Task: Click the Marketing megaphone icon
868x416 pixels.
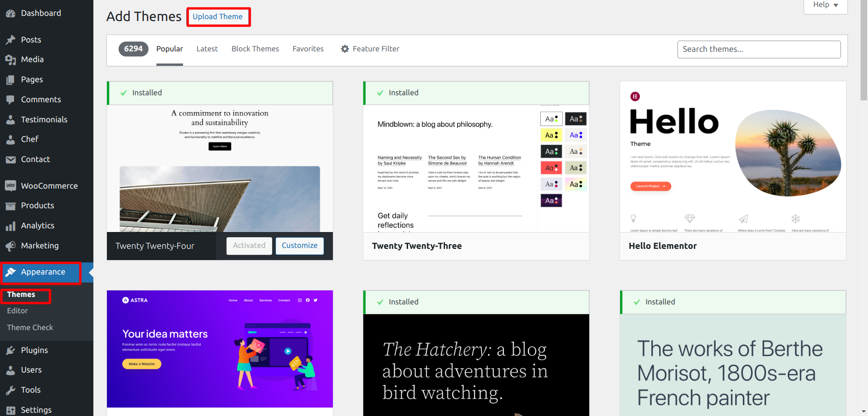Action: [10, 246]
